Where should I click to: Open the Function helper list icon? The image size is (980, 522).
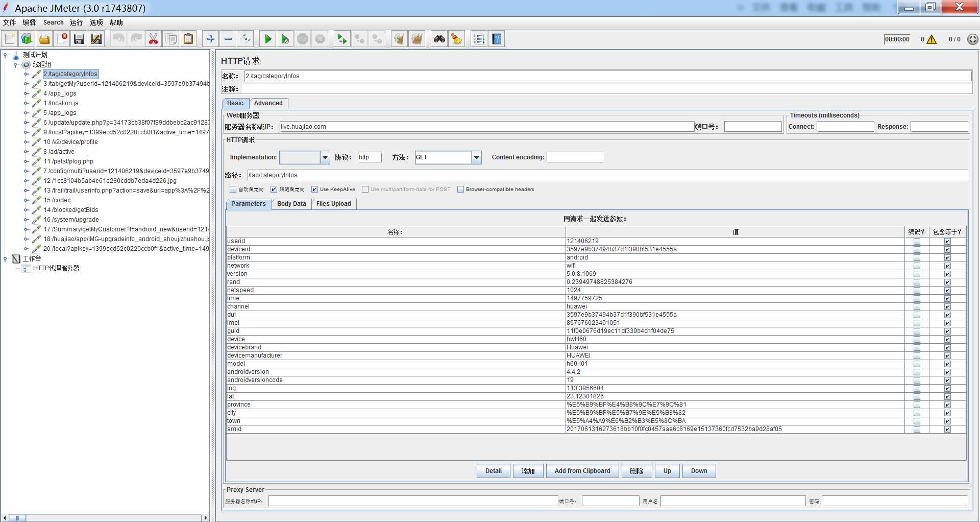pos(478,39)
